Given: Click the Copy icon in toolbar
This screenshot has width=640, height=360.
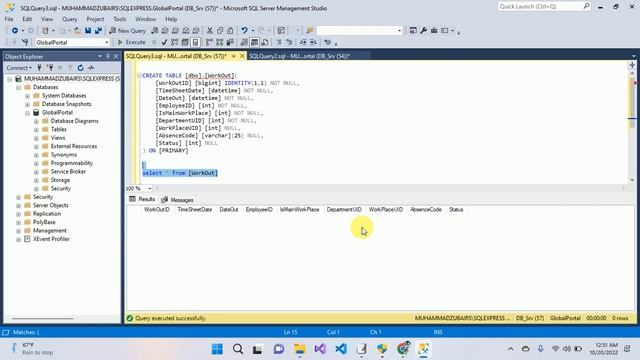Looking at the screenshot, I should 220,31.
